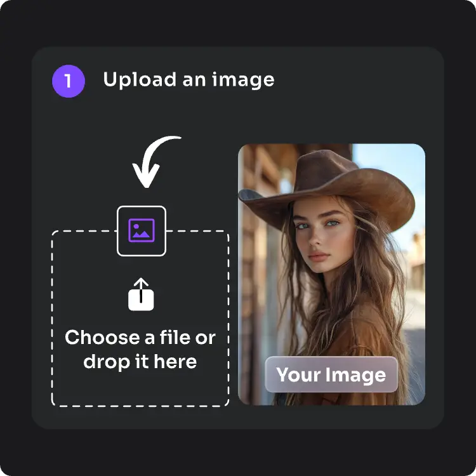Click "Choose a file or drop it here"
The image size is (476, 476).
(x=140, y=350)
